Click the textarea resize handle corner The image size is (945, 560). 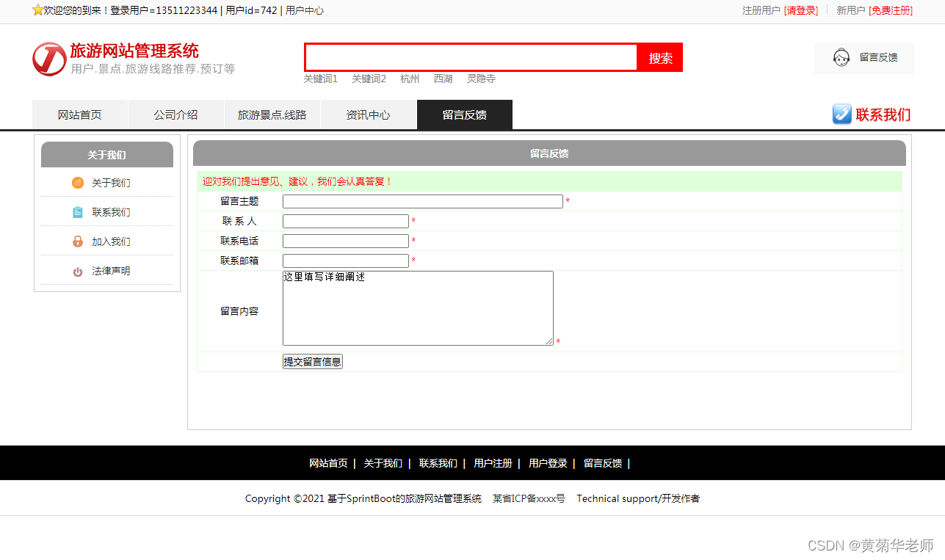pyautogui.click(x=548, y=341)
